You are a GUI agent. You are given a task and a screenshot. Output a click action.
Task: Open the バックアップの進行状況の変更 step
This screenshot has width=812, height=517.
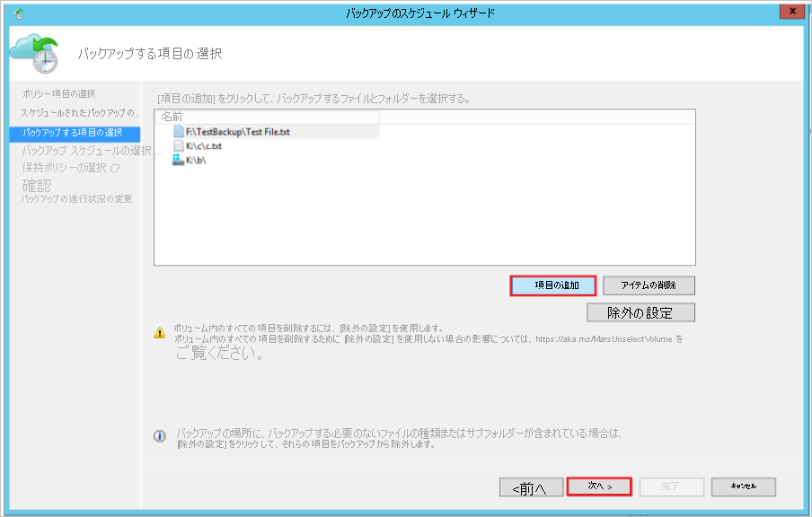(x=76, y=198)
